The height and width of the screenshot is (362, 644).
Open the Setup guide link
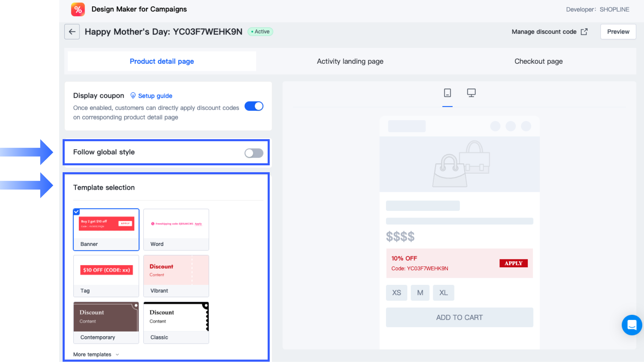coord(155,96)
